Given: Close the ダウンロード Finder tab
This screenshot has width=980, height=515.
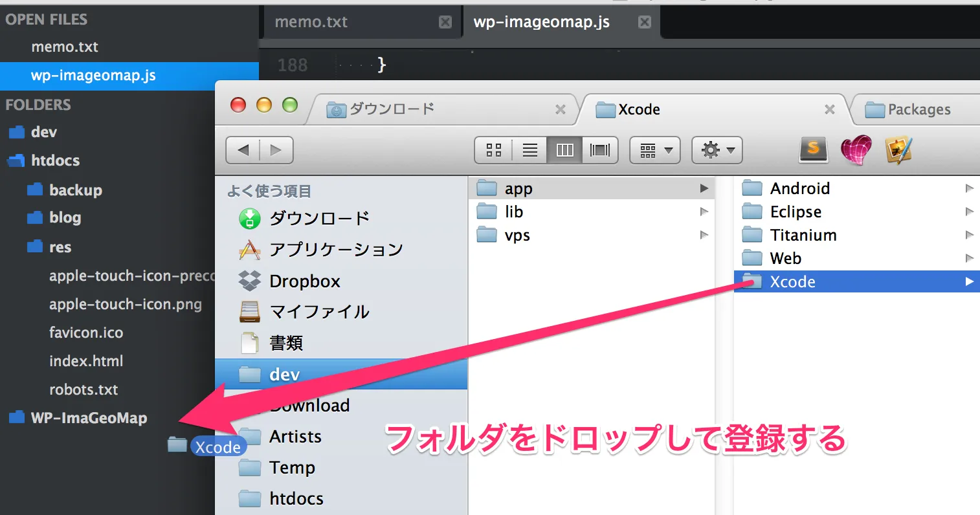Looking at the screenshot, I should coord(561,109).
